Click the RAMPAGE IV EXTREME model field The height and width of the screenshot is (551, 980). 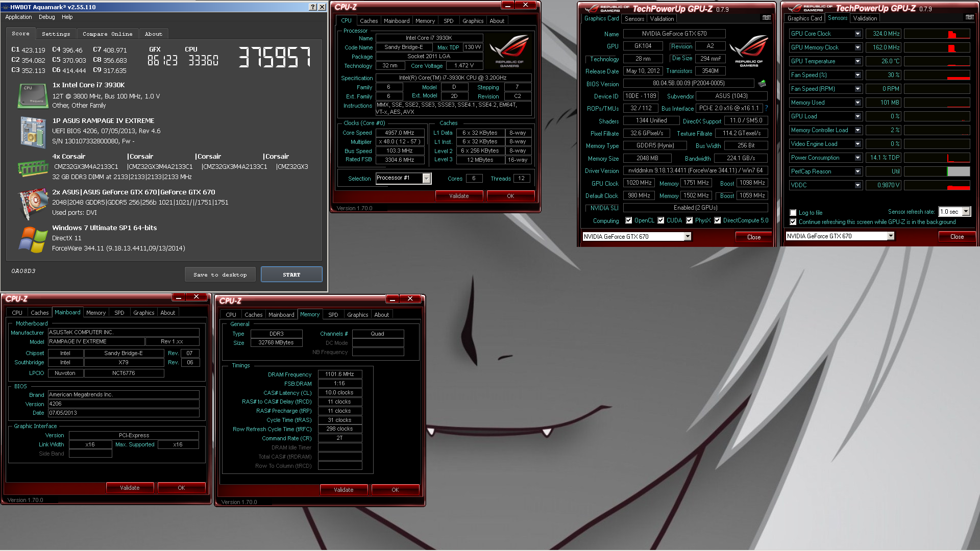pyautogui.click(x=96, y=341)
